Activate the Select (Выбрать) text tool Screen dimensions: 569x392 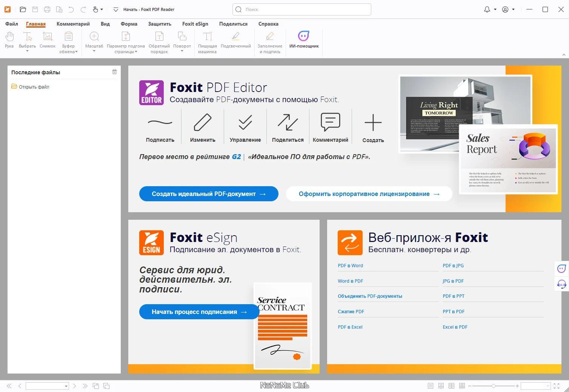coord(27,40)
